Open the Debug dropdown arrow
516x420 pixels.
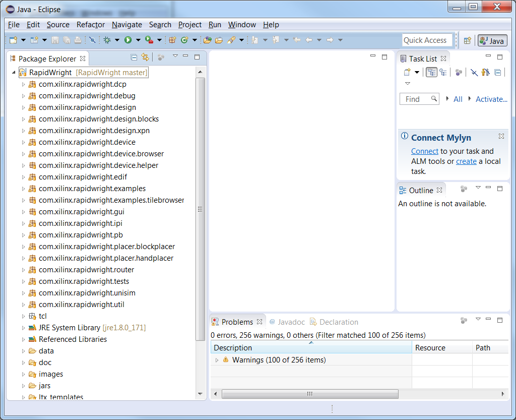pyautogui.click(x=117, y=40)
